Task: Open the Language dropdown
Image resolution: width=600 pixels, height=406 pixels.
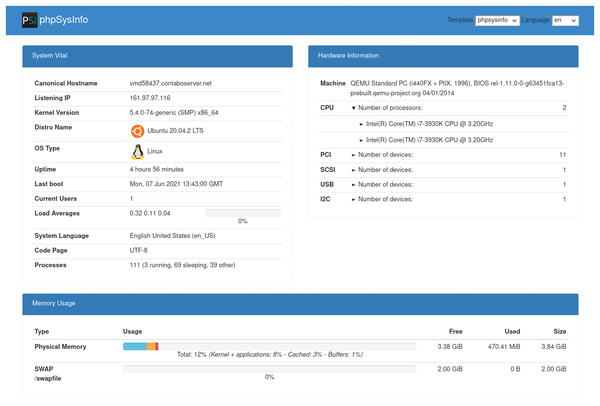Action: (x=565, y=20)
